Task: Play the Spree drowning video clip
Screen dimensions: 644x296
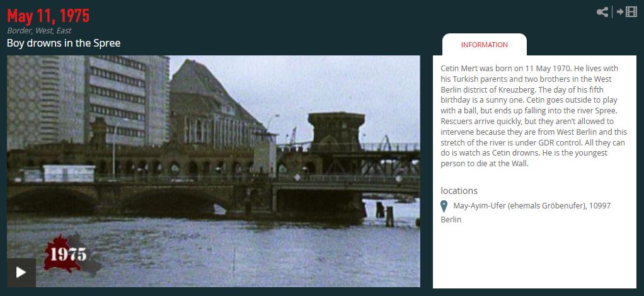Action: tap(21, 273)
